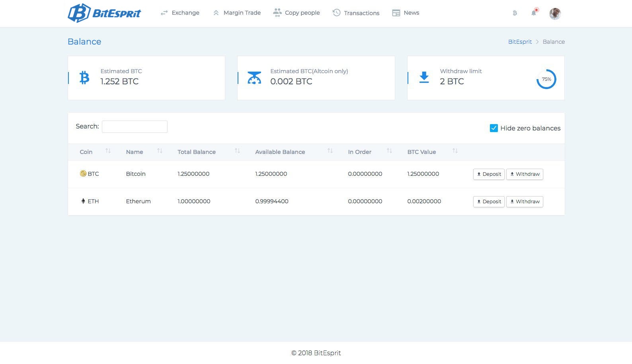Click the © 2018 BitEsprit footer text

pyautogui.click(x=316, y=353)
